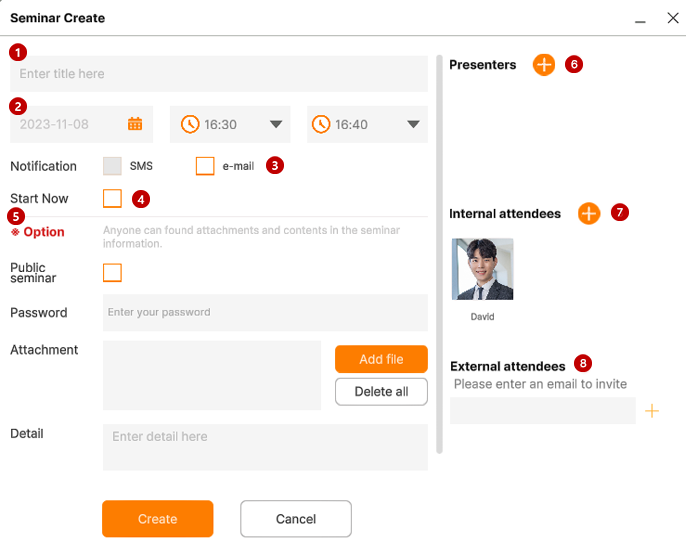The height and width of the screenshot is (547, 686).
Task: Click Delete all attachments button
Action: 381,392
